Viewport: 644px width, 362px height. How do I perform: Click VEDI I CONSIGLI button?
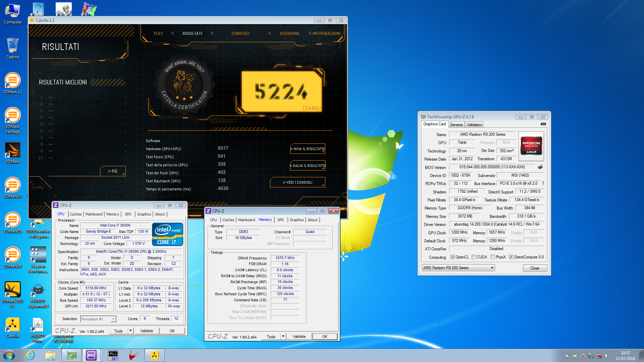coord(298,182)
